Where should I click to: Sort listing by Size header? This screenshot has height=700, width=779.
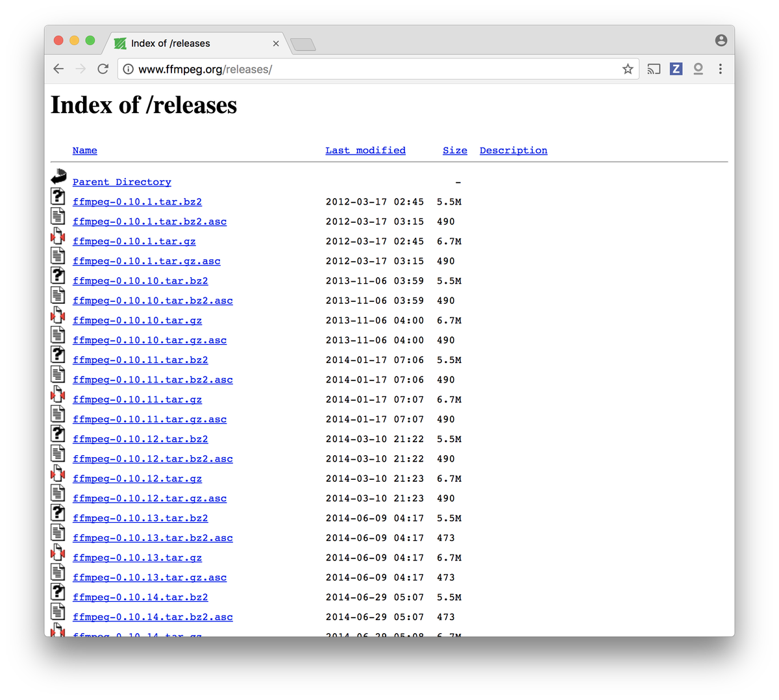[x=455, y=151]
